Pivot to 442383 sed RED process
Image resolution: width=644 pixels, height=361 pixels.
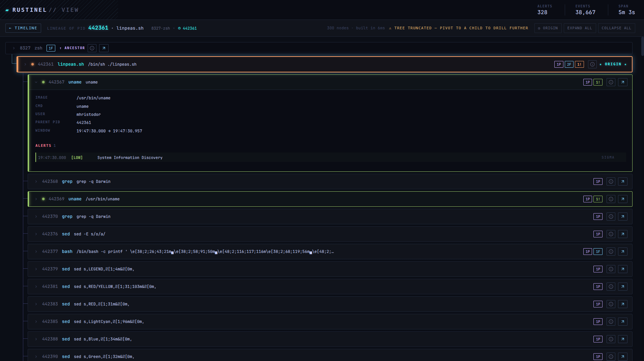pos(623,304)
